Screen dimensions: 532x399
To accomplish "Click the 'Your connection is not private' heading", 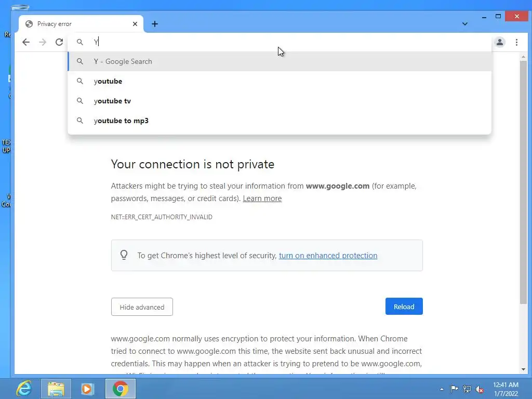I will [x=192, y=164].
